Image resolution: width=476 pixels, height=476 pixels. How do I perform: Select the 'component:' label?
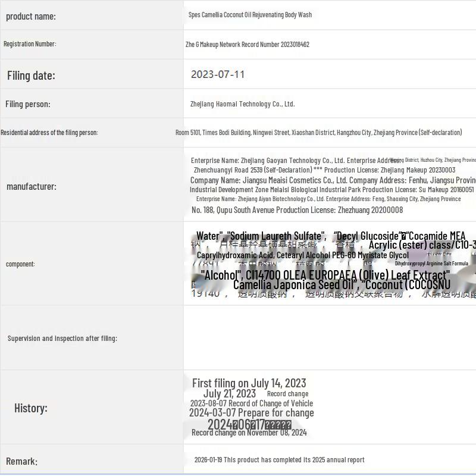point(20,264)
